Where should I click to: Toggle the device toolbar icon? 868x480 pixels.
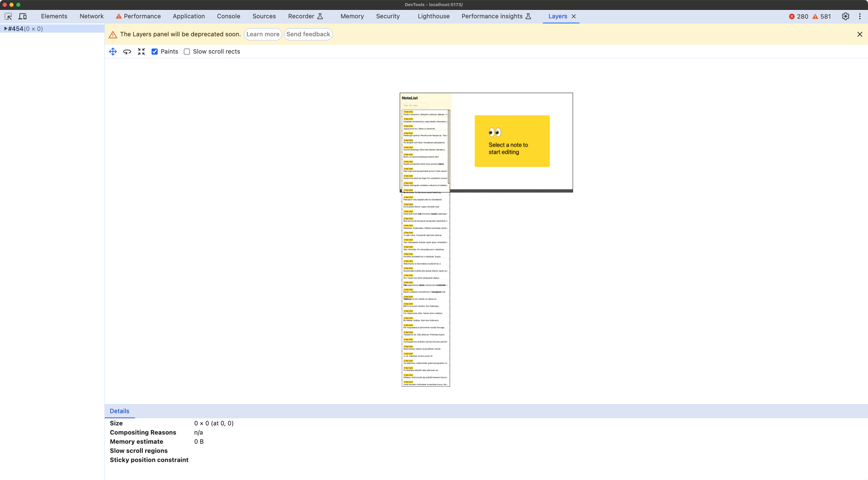click(22, 16)
